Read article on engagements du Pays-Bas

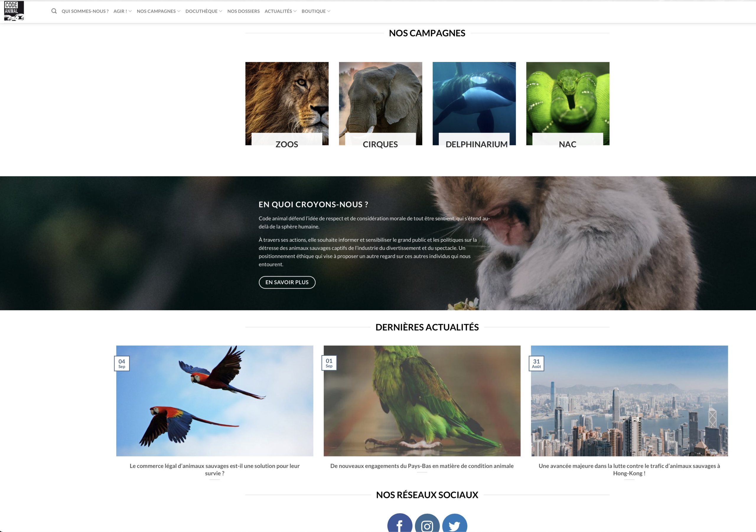(x=422, y=466)
